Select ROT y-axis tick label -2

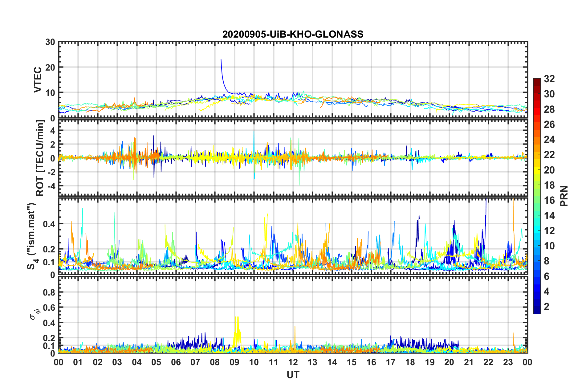51,172
